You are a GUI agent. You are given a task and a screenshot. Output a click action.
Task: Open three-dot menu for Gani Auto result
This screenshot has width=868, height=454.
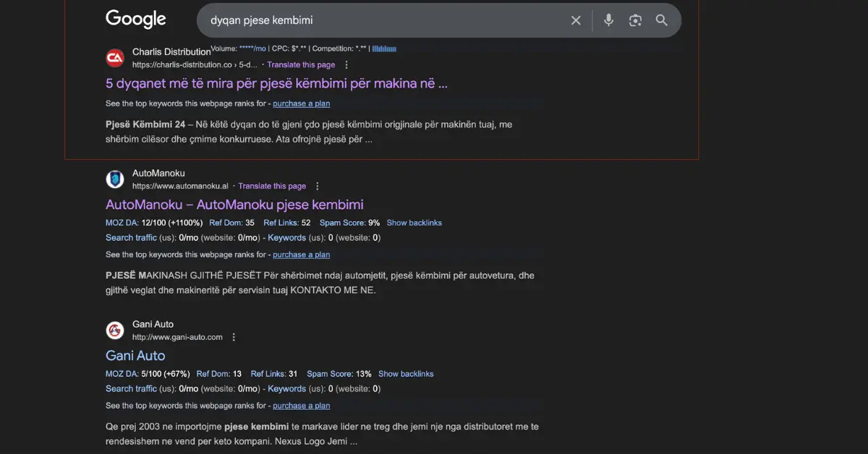(234, 338)
